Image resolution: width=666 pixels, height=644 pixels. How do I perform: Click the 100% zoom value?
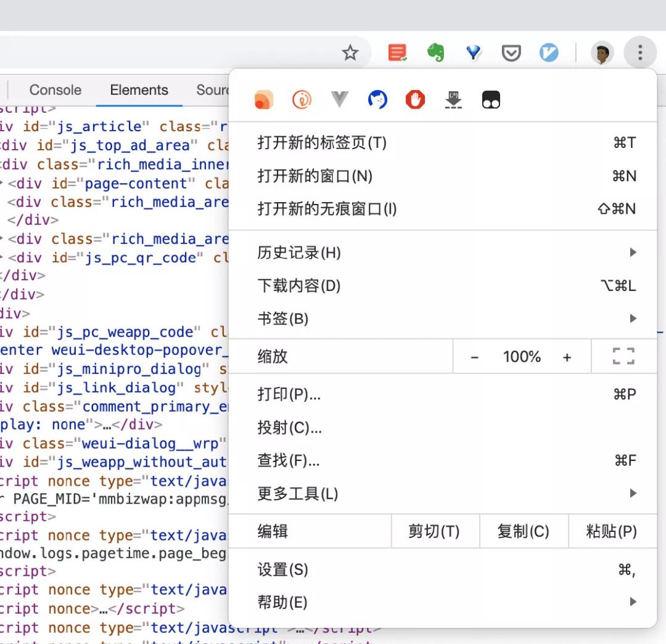tap(522, 357)
